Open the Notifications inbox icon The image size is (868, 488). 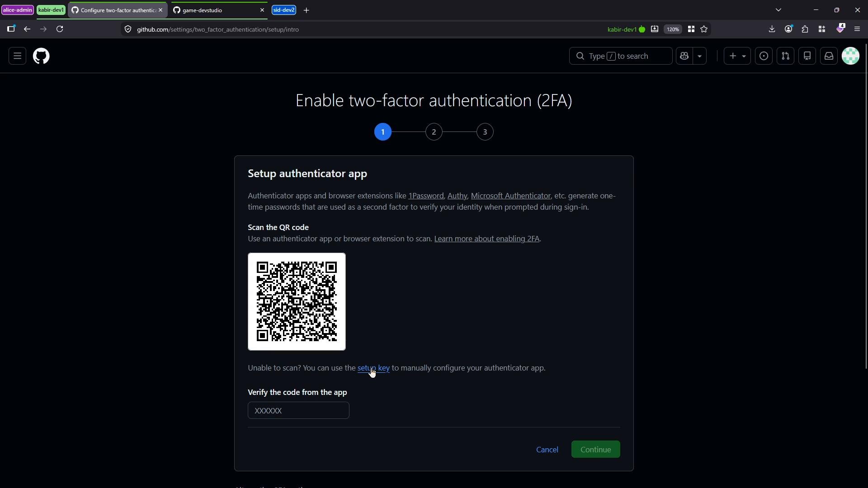pos(829,56)
